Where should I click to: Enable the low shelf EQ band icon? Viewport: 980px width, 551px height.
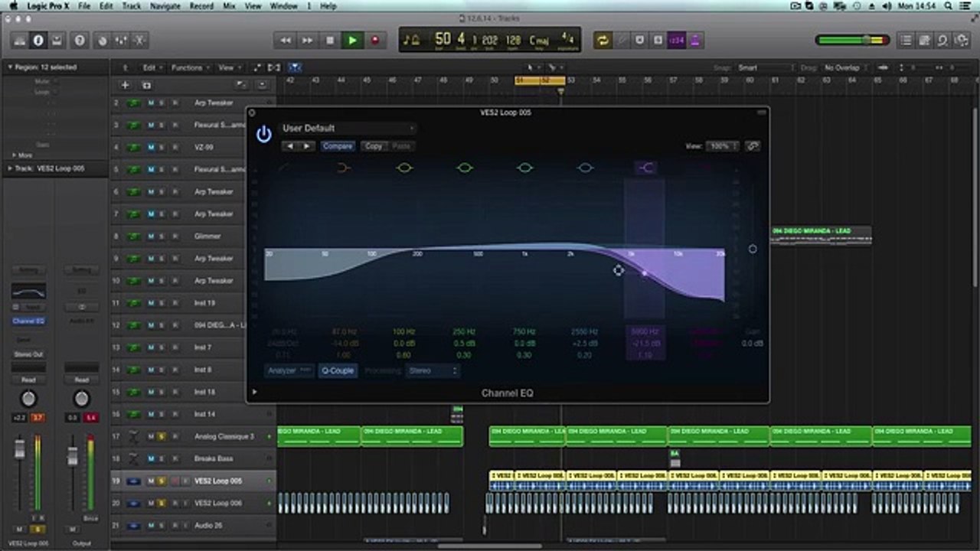tap(343, 168)
